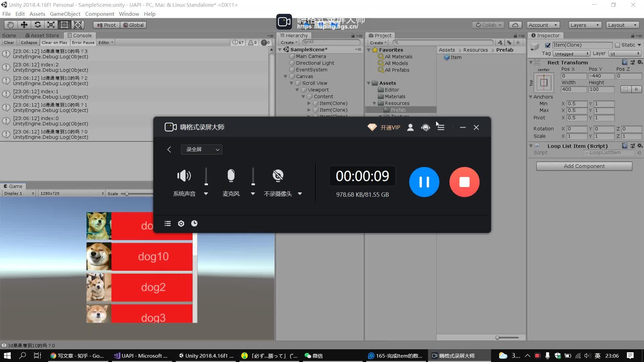Screen dimensions: 644x362
Task: Click the anchor preset box in Rect Transform
Action: (x=544, y=82)
